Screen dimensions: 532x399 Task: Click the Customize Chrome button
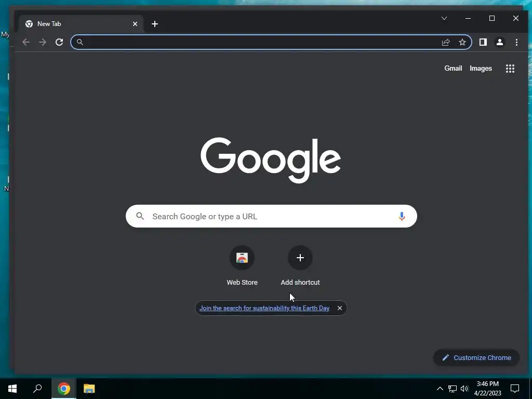tap(476, 357)
